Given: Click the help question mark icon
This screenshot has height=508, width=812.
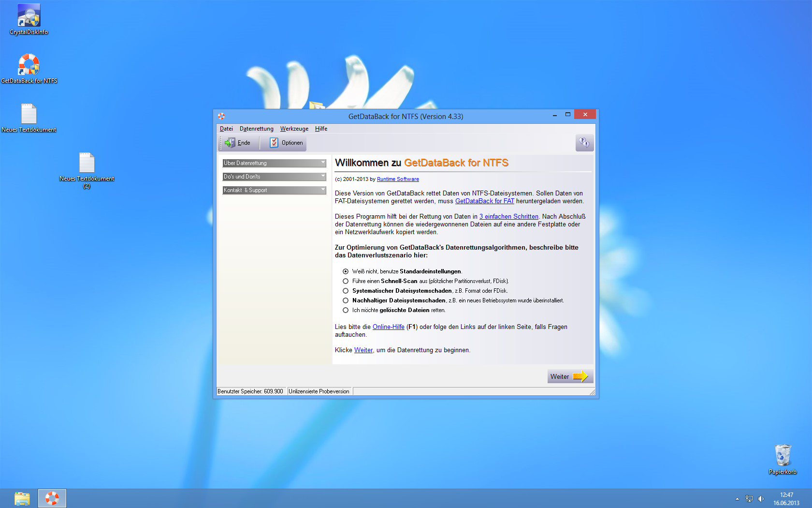Looking at the screenshot, I should click(x=584, y=143).
